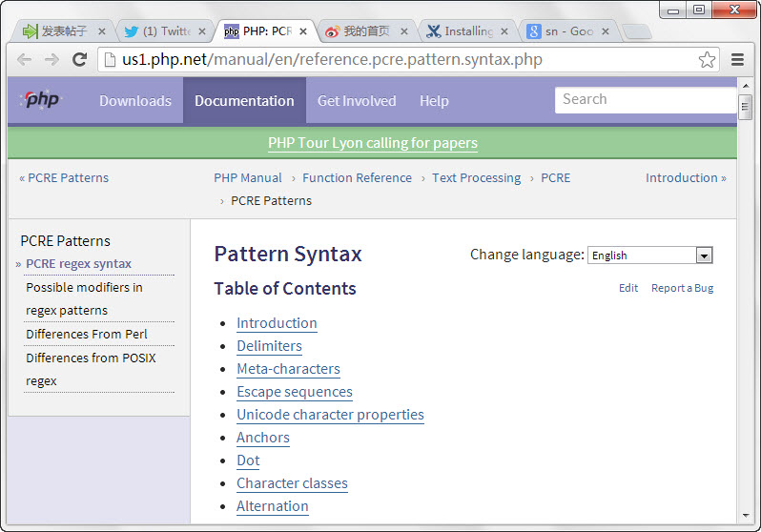Switch to the Twitter tab
The width and height of the screenshot is (761, 532).
(x=165, y=31)
